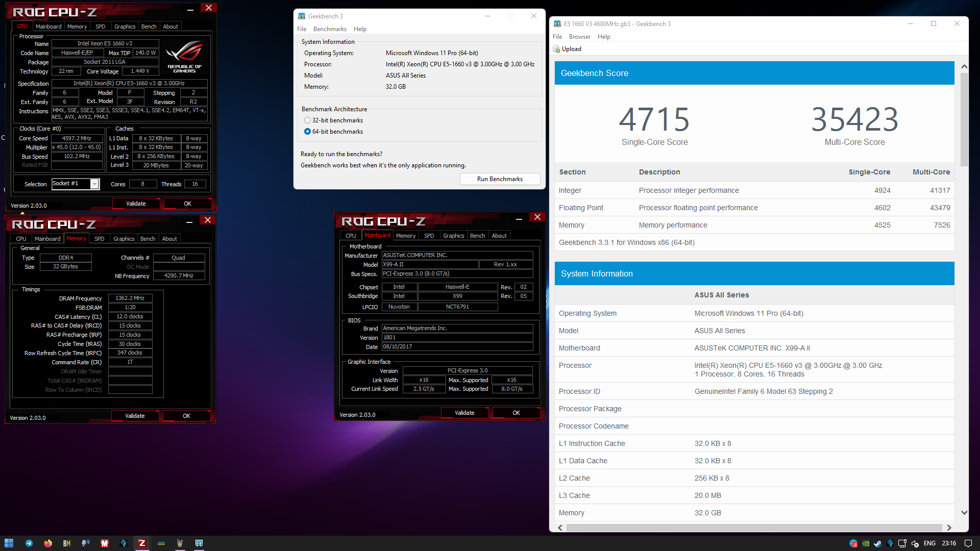
Task: Click the Upload icon in Geekbench results
Action: coord(556,49)
